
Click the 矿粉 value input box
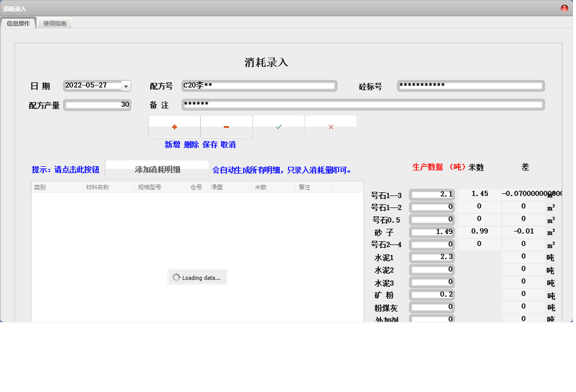tap(431, 295)
